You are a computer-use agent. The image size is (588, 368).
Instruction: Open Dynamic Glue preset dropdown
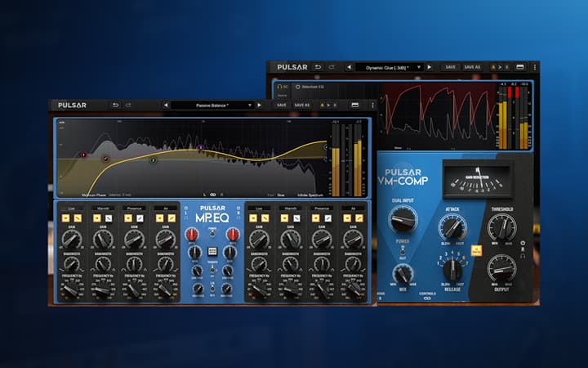390,68
